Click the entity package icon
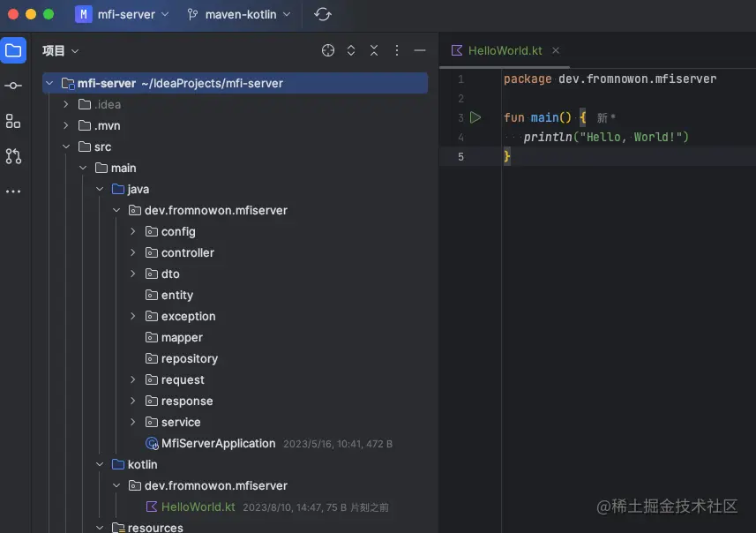 (x=152, y=295)
